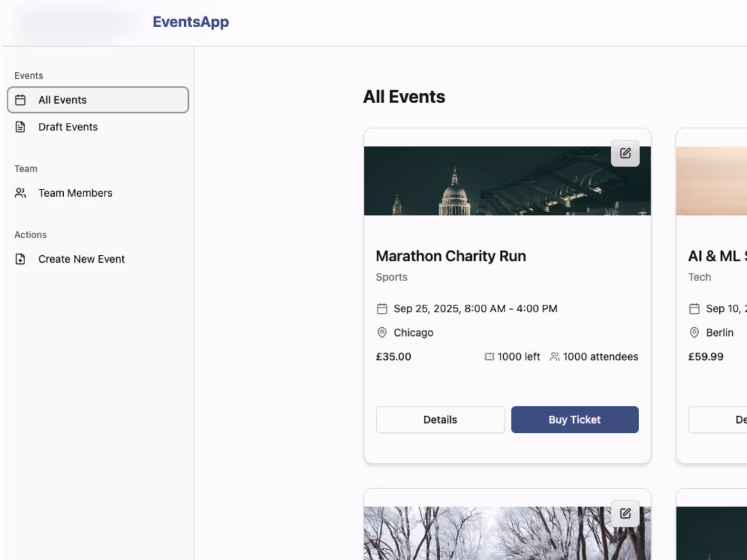
Task: Click the edit pencil icon on the winter event card
Action: 625,514
